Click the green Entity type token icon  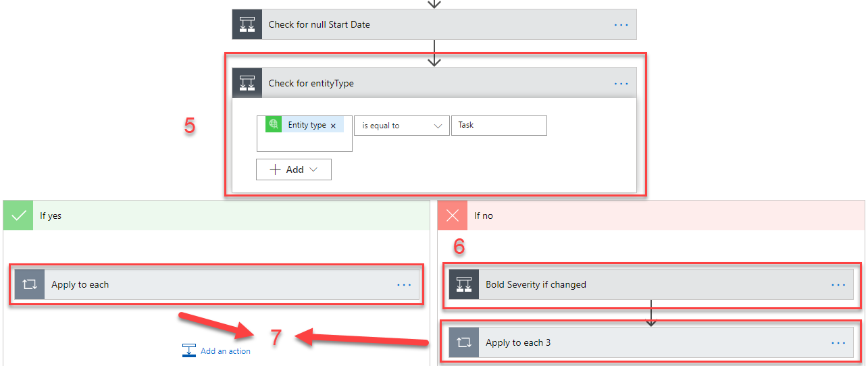pyautogui.click(x=274, y=125)
